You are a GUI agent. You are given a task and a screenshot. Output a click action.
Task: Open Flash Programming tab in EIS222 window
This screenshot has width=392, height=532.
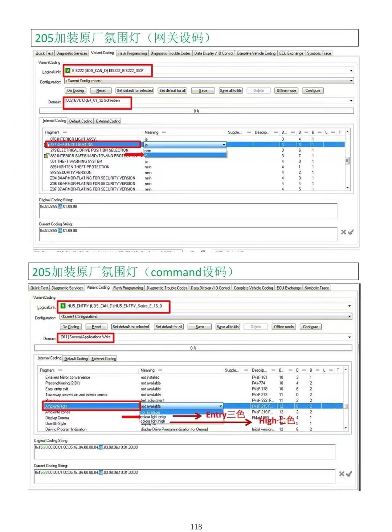pos(132,53)
